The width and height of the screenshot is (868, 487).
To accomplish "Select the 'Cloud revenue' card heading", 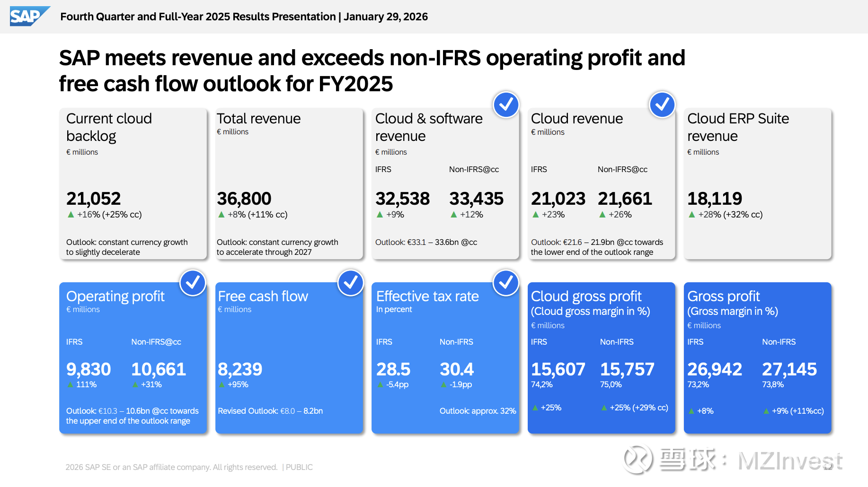I will [x=577, y=118].
